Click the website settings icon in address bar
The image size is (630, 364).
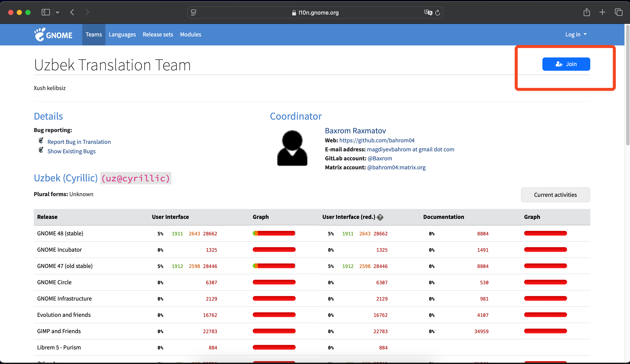point(193,12)
